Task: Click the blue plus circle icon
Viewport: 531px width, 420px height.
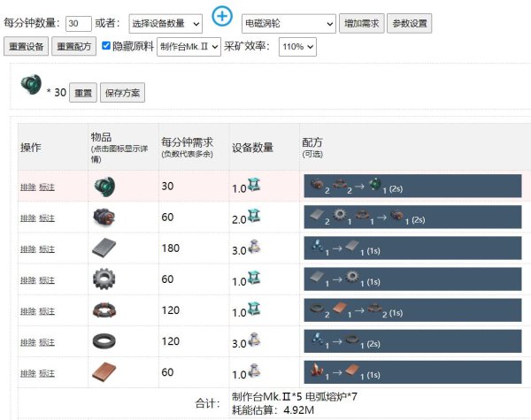Action: pyautogui.click(x=223, y=18)
